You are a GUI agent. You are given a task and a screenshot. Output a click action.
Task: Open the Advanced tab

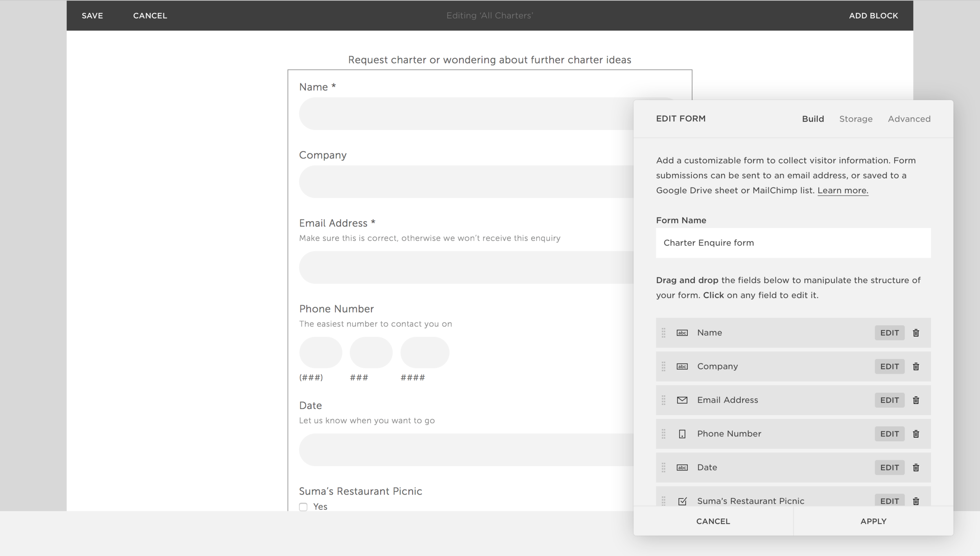point(909,119)
